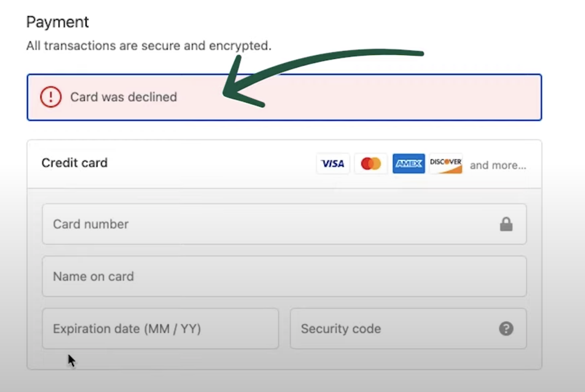
Task: Click the Visa card logo
Action: 333,164
